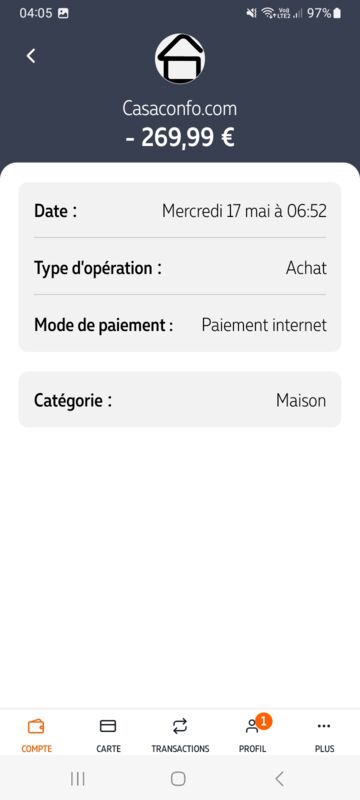Tap the Android recent apps button
The height and width of the screenshot is (800, 360).
pos(78,779)
